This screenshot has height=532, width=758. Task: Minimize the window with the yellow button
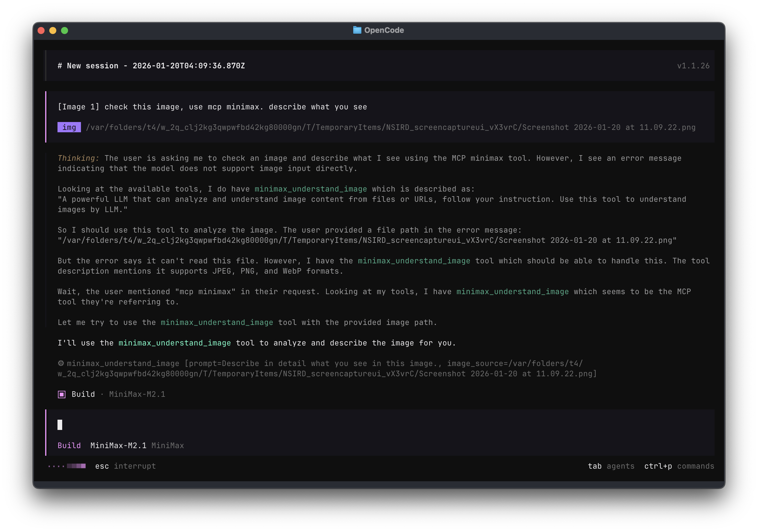(x=53, y=31)
